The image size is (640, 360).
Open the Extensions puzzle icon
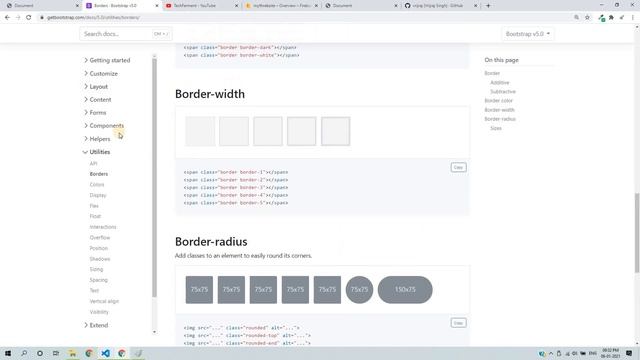pyautogui.click(x=611, y=18)
